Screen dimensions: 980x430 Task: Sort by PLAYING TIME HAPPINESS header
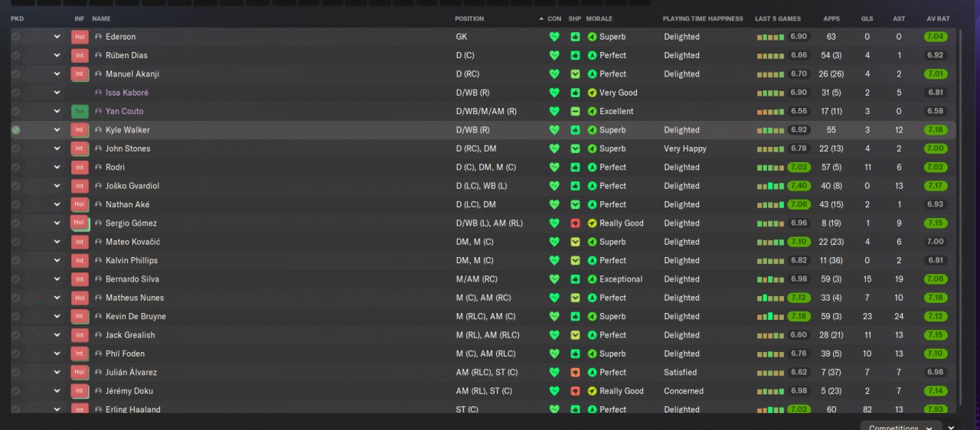[703, 18]
